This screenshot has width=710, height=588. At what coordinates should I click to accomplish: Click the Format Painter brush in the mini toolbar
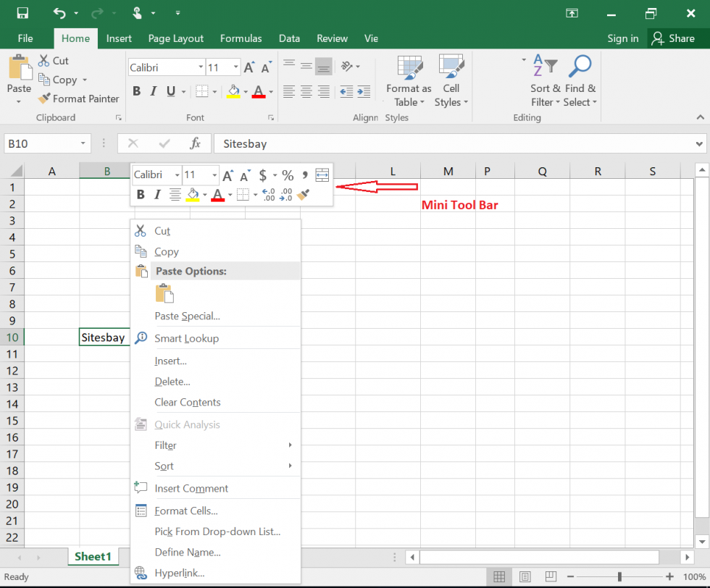click(303, 193)
